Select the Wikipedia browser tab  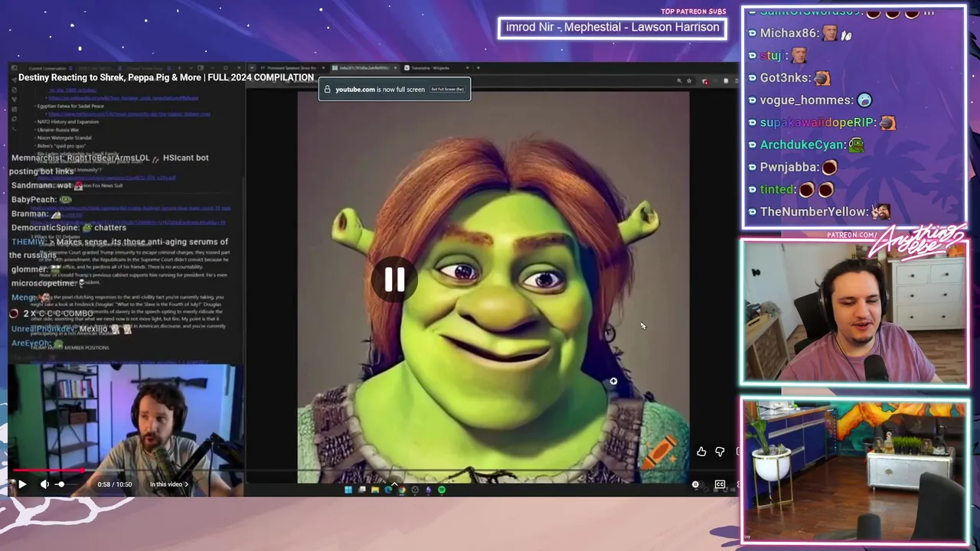tap(435, 68)
